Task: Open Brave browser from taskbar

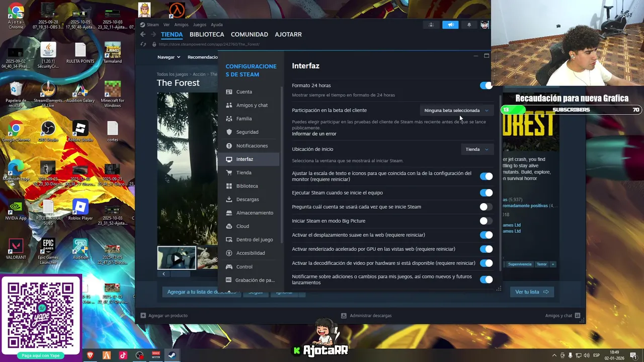Action: tap(91, 355)
